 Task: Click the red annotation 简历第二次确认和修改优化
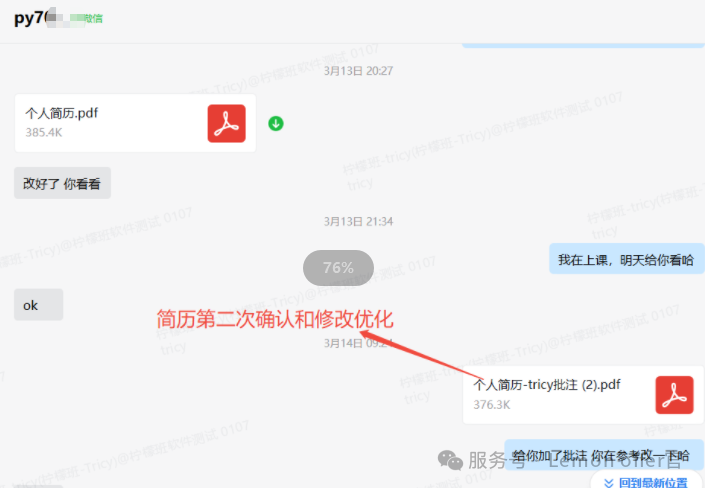coord(275,319)
